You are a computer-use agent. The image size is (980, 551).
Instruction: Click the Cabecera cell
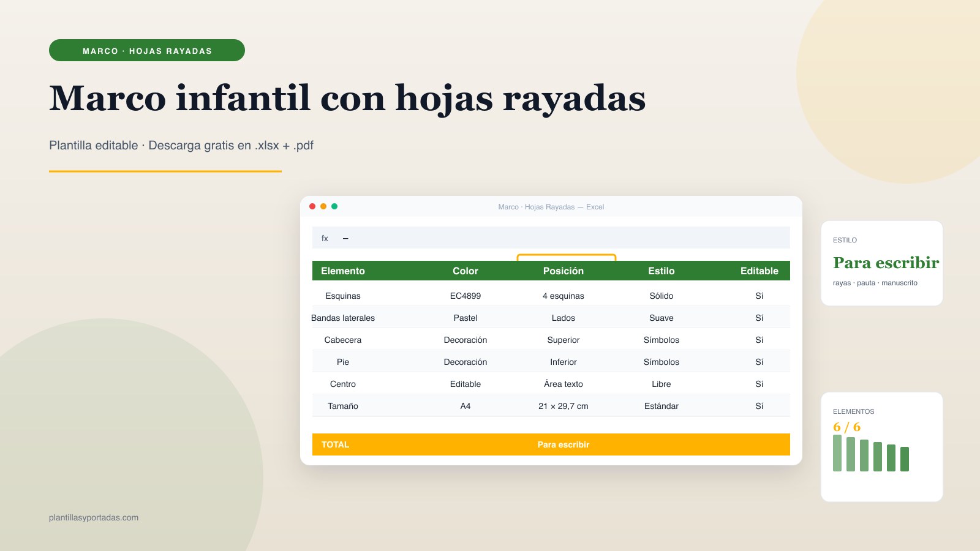click(x=343, y=340)
